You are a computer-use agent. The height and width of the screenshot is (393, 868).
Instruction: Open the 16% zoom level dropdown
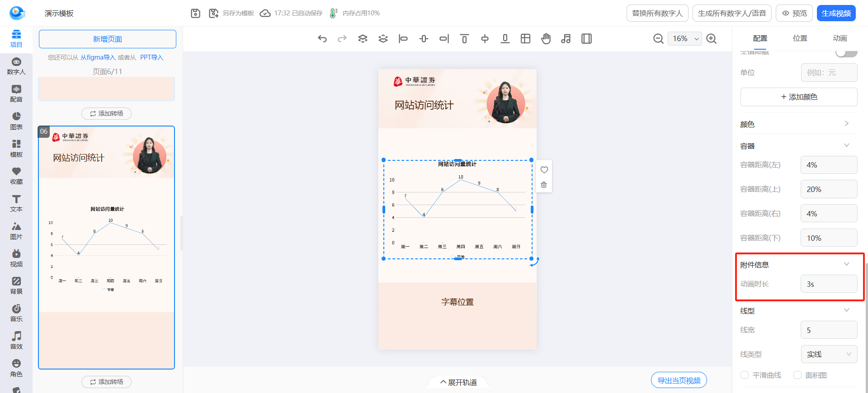click(x=684, y=39)
